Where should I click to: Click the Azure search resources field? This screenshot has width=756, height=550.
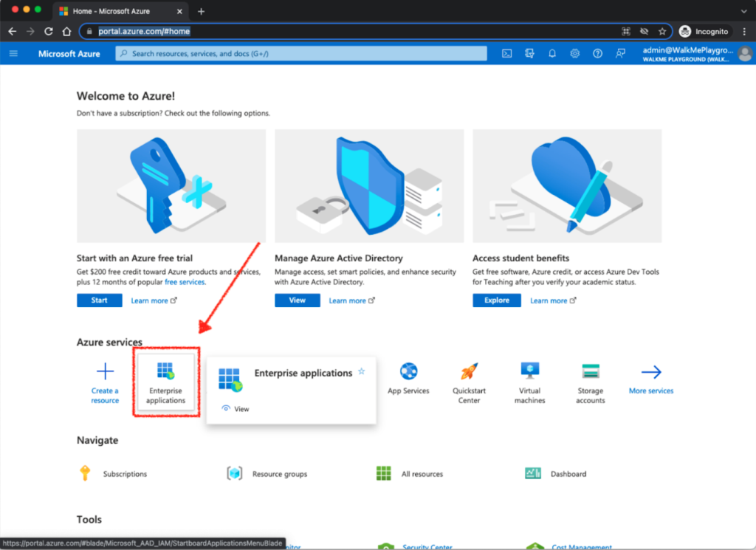pos(301,54)
